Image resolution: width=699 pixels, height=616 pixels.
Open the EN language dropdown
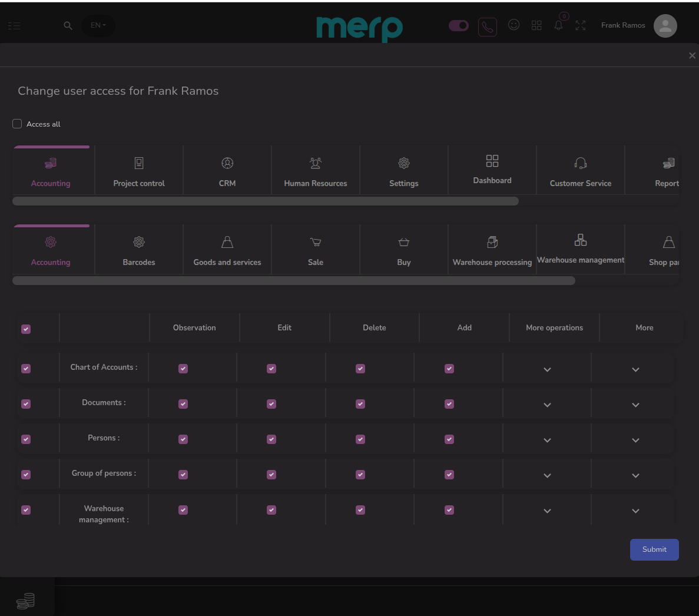[x=98, y=25]
